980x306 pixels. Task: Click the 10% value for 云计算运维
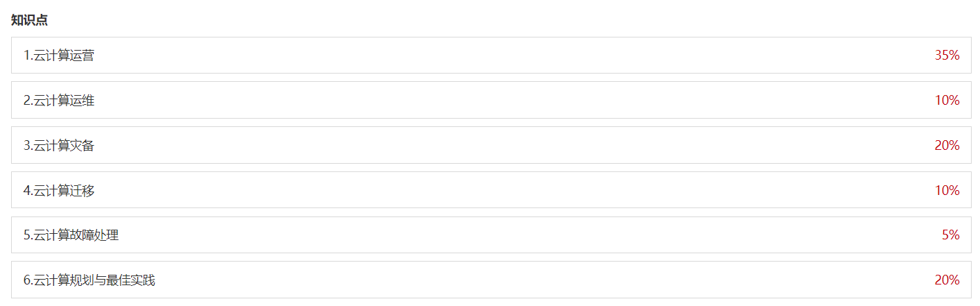(947, 101)
